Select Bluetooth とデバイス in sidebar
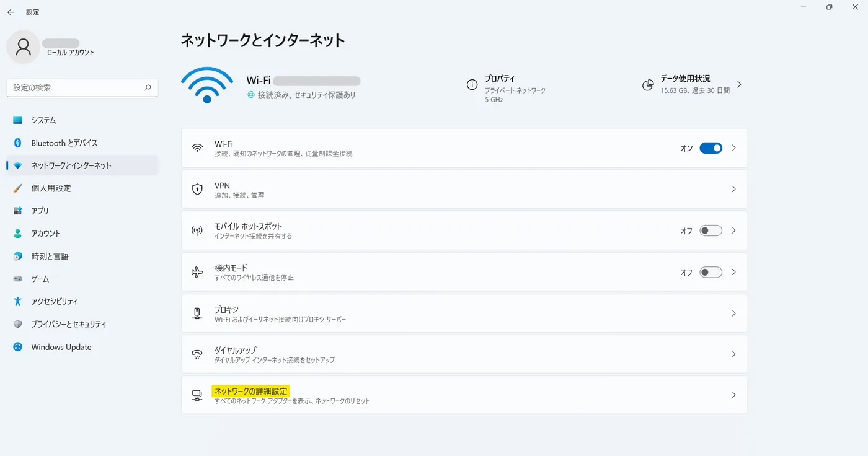The width and height of the screenshot is (868, 456). click(x=82, y=143)
